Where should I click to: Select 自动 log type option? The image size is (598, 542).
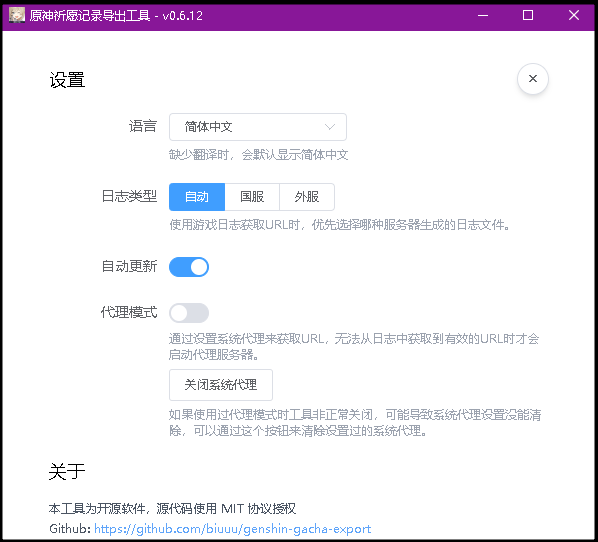(197, 197)
